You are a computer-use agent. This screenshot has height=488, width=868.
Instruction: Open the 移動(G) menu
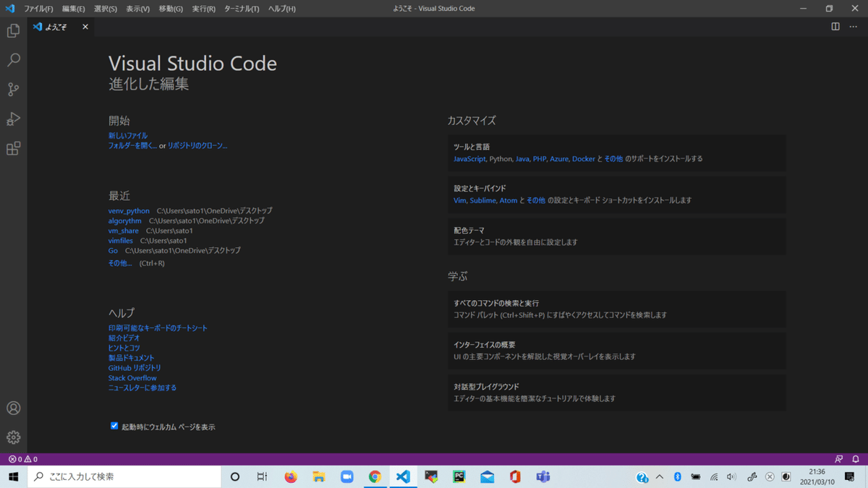pyautogui.click(x=171, y=9)
